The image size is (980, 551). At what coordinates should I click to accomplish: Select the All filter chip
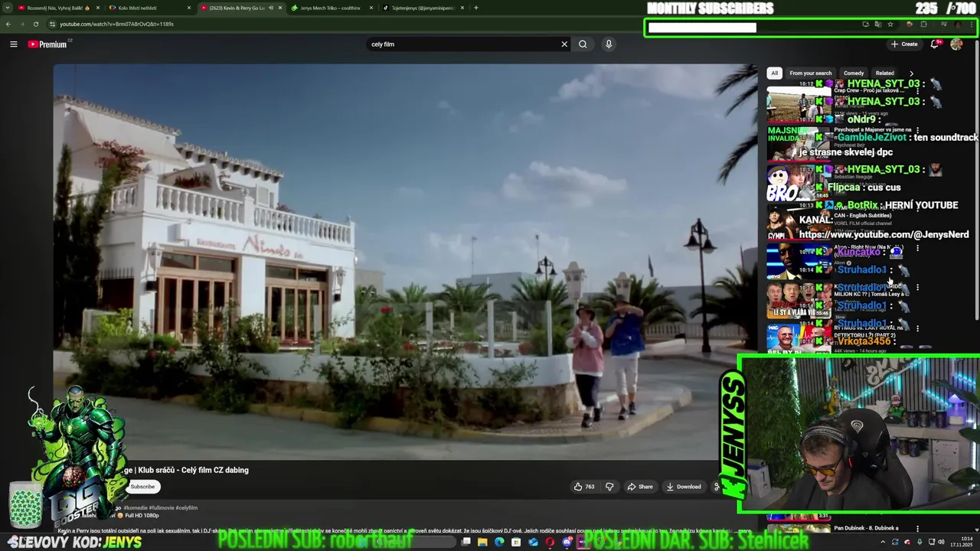click(774, 73)
